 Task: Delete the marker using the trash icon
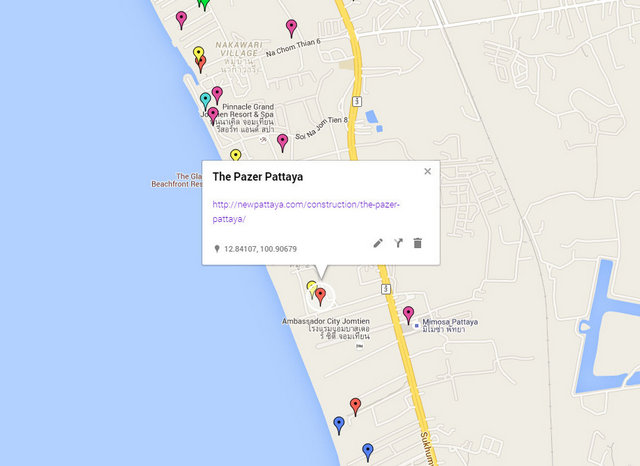coord(418,243)
